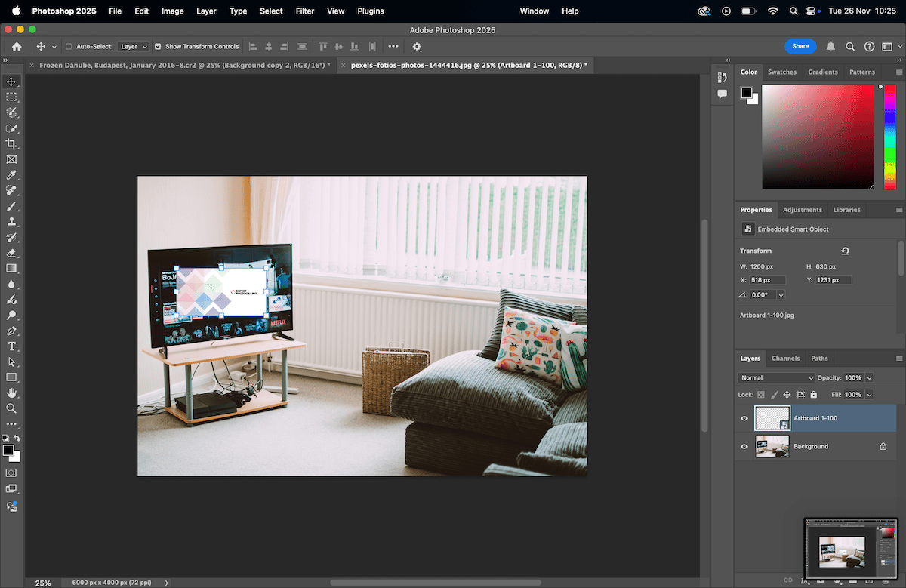Align selected layers to top edges
The width and height of the screenshot is (906, 588).
322,46
